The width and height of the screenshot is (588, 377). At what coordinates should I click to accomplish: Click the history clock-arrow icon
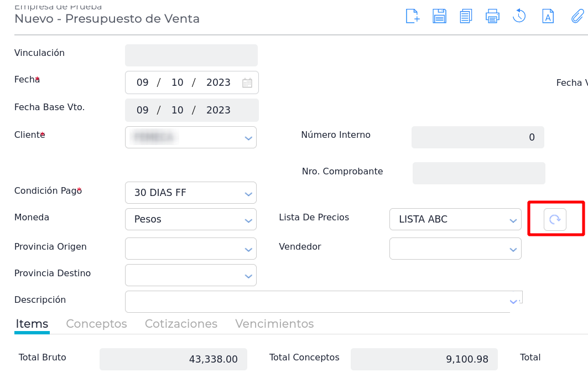point(519,16)
